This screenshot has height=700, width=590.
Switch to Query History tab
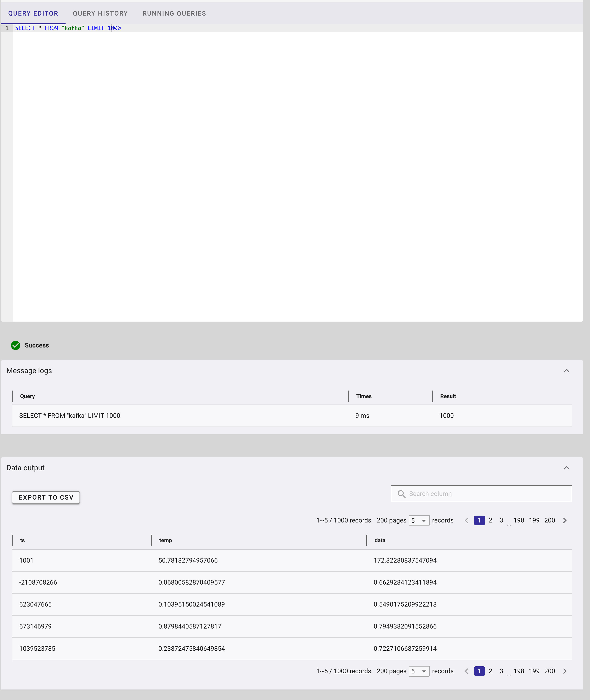point(100,13)
